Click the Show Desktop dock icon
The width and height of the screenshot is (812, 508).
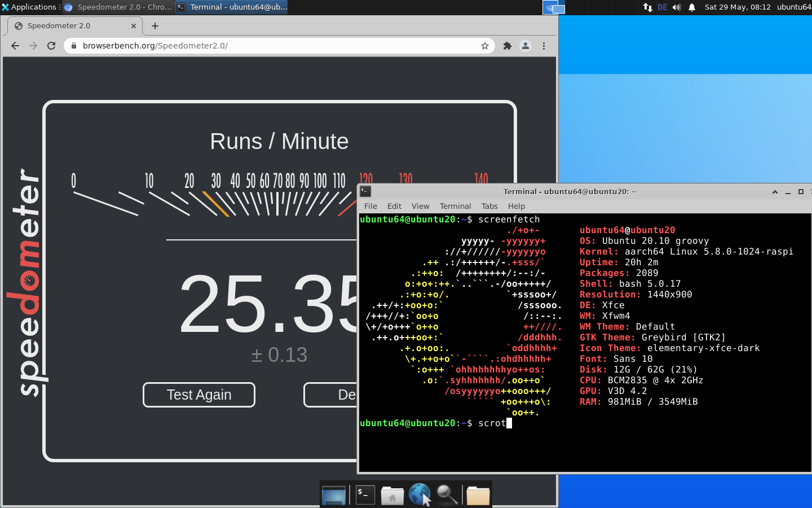click(x=333, y=495)
